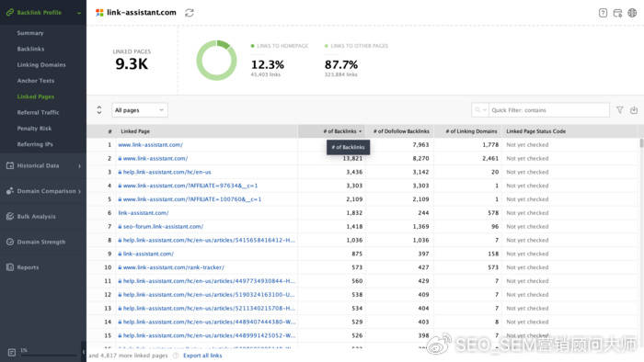The height and width of the screenshot is (362, 644).
Task: Open the Anchor Texts section
Action: (35, 81)
